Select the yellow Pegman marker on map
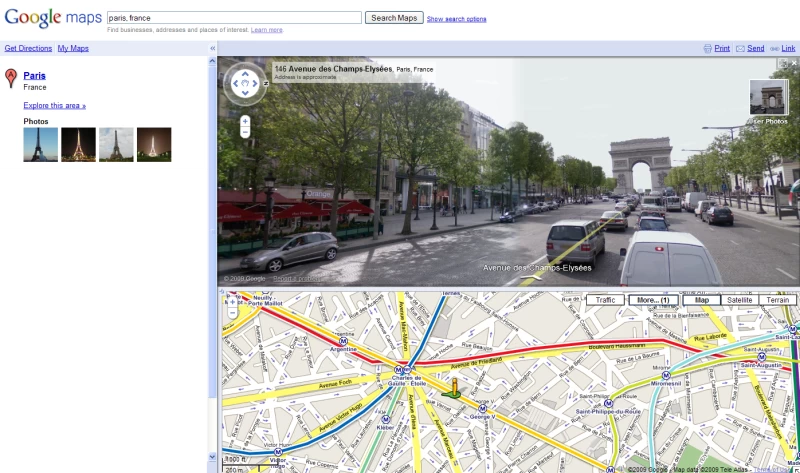The height and width of the screenshot is (473, 800). pos(453,387)
